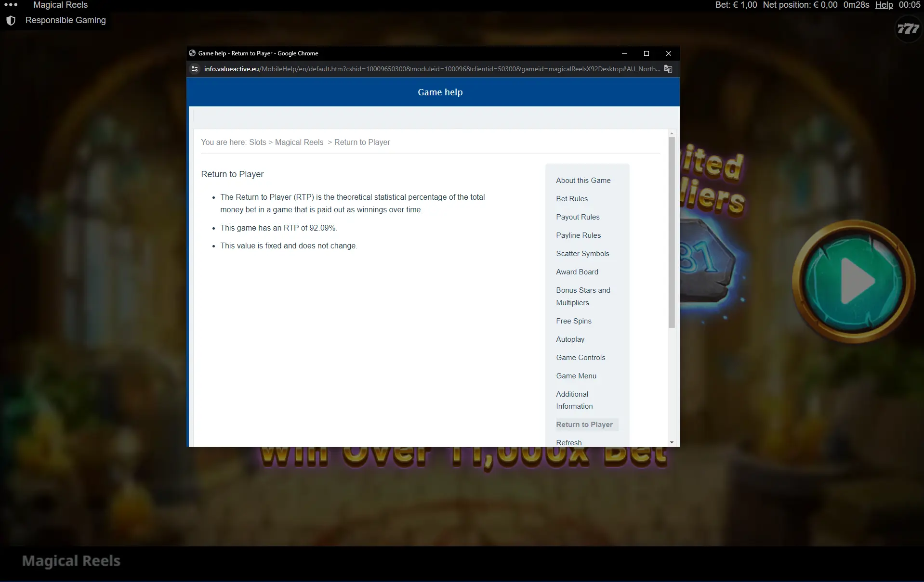Click the 'Slots' breadcrumb text
This screenshot has width=924, height=582.
pyautogui.click(x=257, y=142)
